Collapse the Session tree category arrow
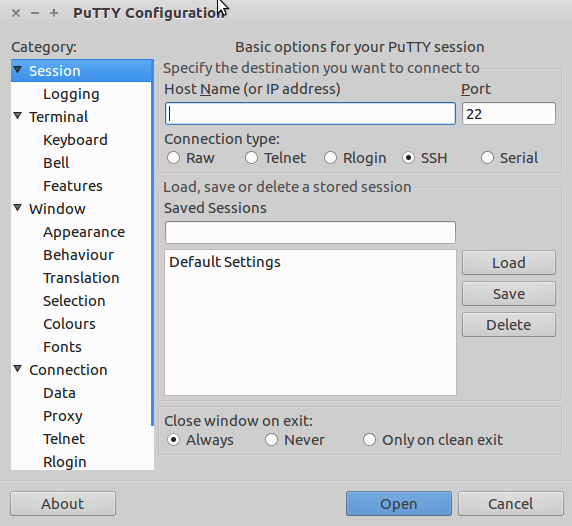The height and width of the screenshot is (526, 572). (x=18, y=69)
